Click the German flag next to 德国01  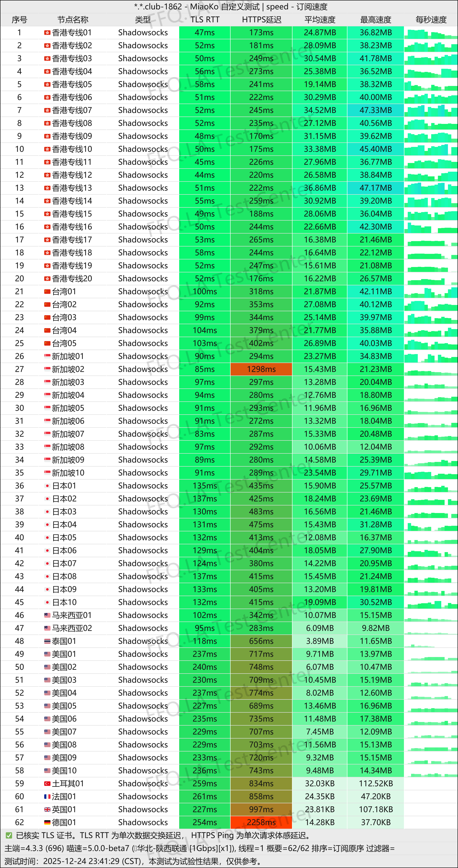(47, 822)
